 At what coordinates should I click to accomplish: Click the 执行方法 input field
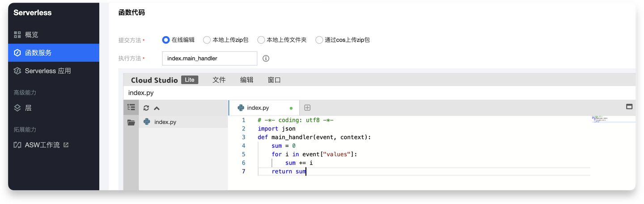click(210, 58)
